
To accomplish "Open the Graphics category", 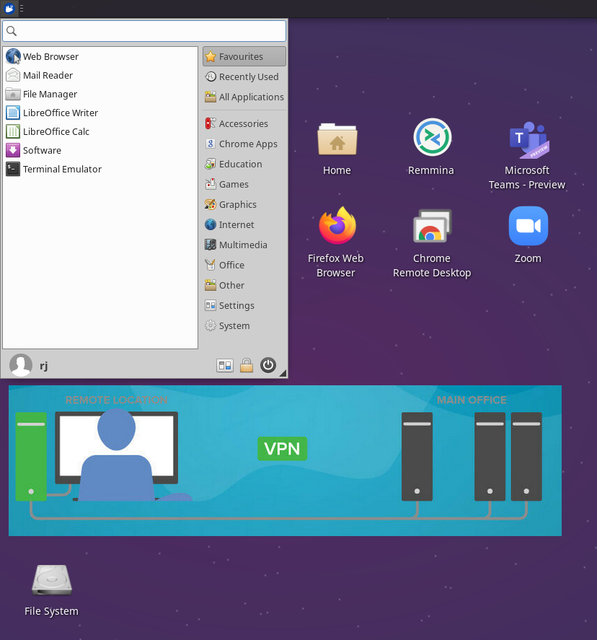I will [244, 204].
